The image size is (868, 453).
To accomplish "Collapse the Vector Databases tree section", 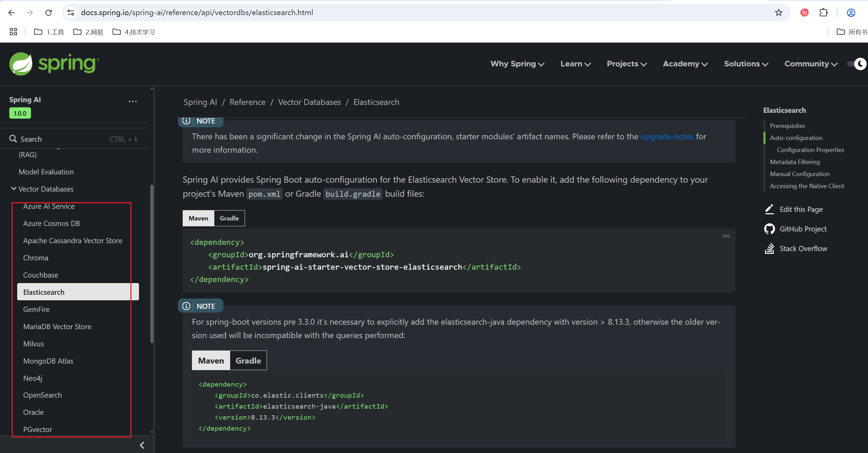I will 14,189.
